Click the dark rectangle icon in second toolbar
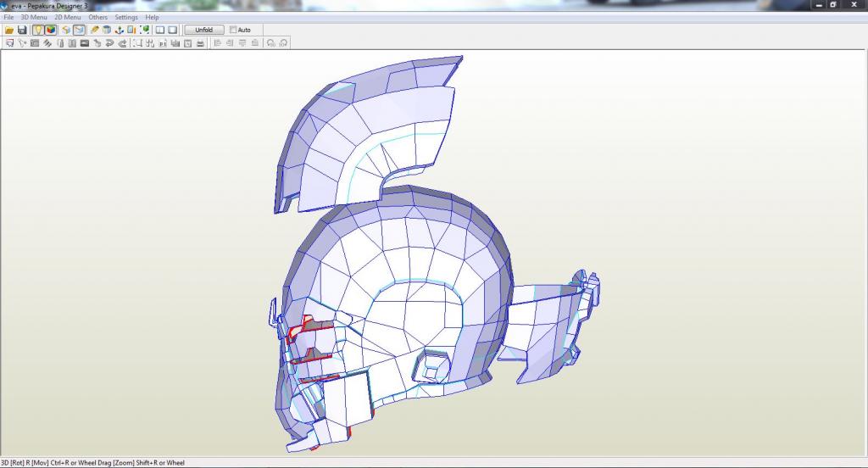Viewport: 868px width, 468px height. [x=85, y=42]
